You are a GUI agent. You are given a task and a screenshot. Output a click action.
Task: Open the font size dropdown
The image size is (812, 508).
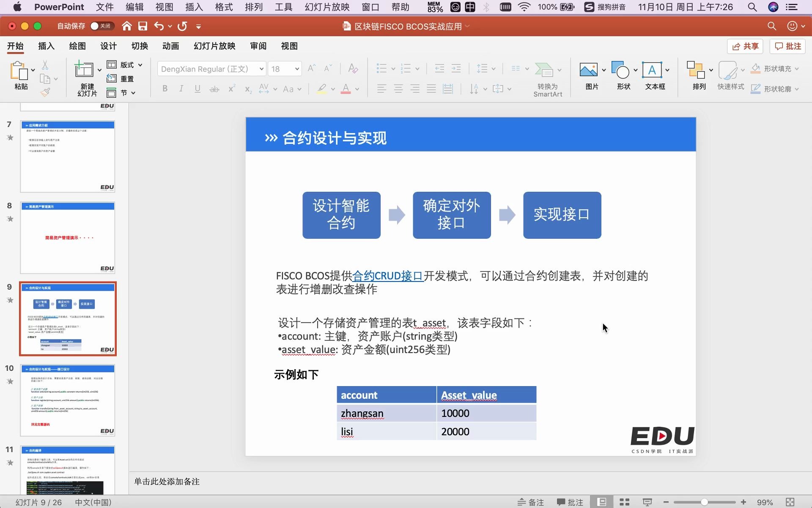(297, 69)
